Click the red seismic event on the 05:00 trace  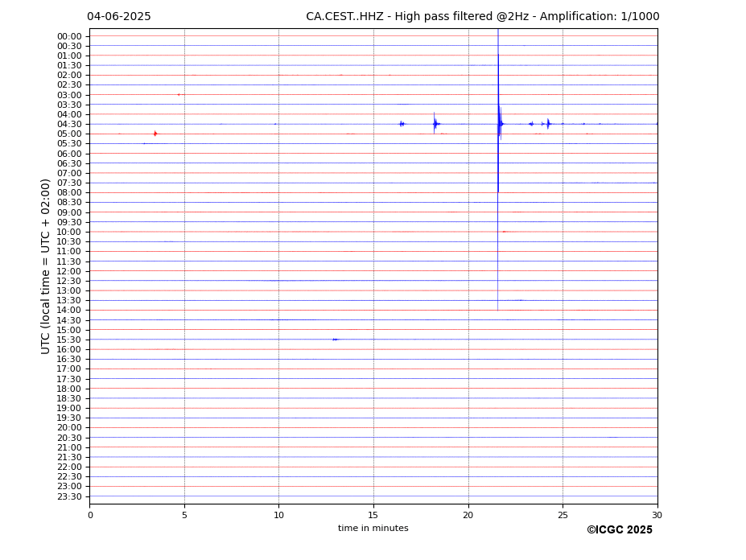[155, 134]
